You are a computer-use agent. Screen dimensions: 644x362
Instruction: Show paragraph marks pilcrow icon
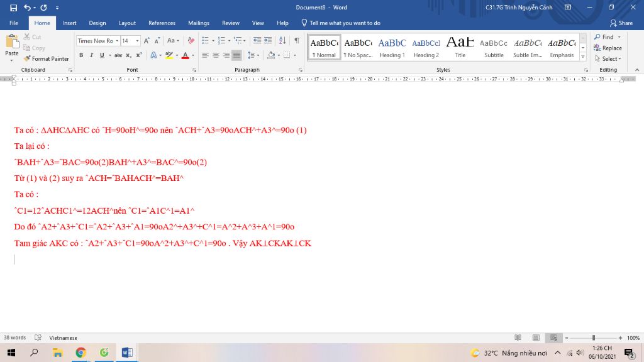tap(297, 40)
